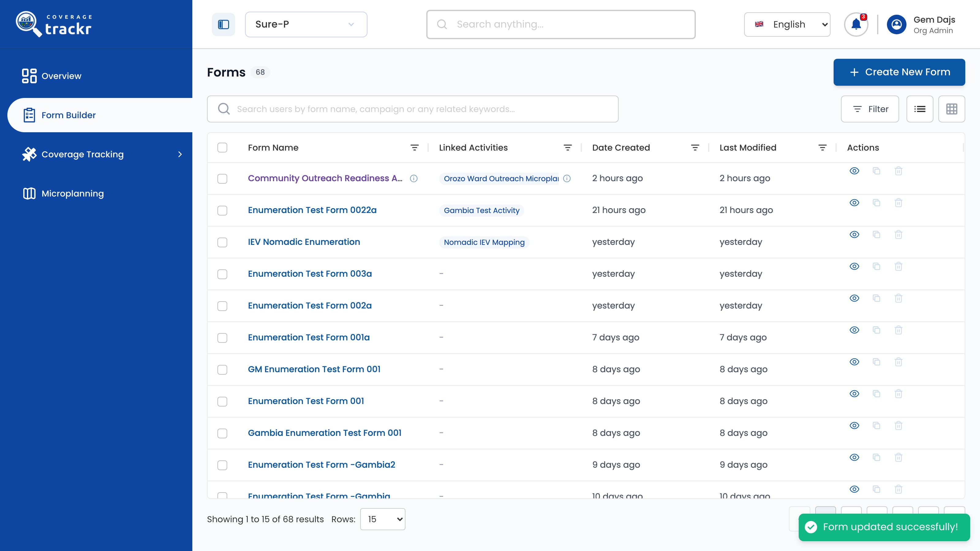Screen dimensions: 980x551
Task: Change the Rows per page dropdown
Action: point(383,519)
